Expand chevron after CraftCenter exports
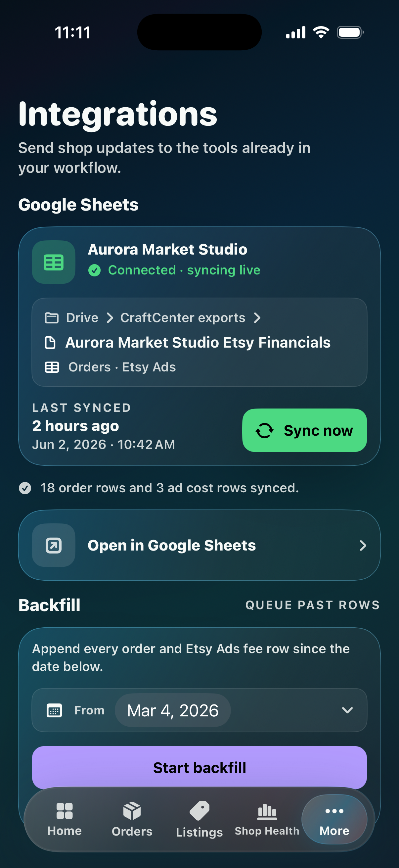This screenshot has width=399, height=868. [x=257, y=318]
